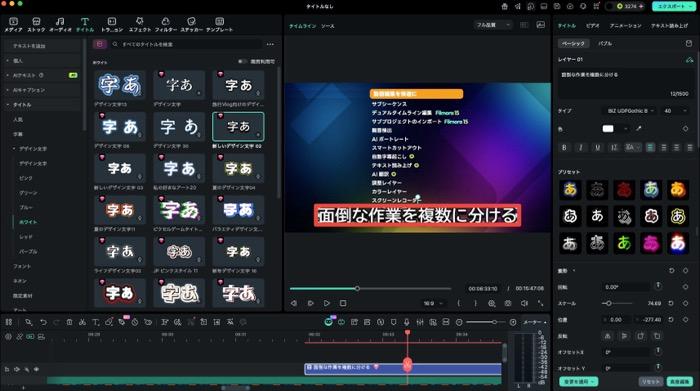Image resolution: width=700 pixels, height=391 pixels.
Task: Click the Play button in preview
Action: pyautogui.click(x=327, y=303)
